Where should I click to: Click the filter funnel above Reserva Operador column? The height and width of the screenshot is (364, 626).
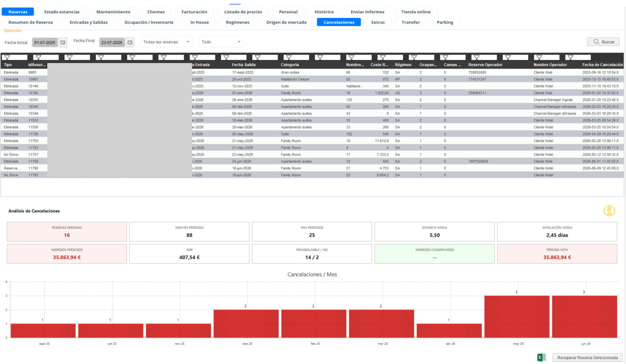click(x=476, y=57)
